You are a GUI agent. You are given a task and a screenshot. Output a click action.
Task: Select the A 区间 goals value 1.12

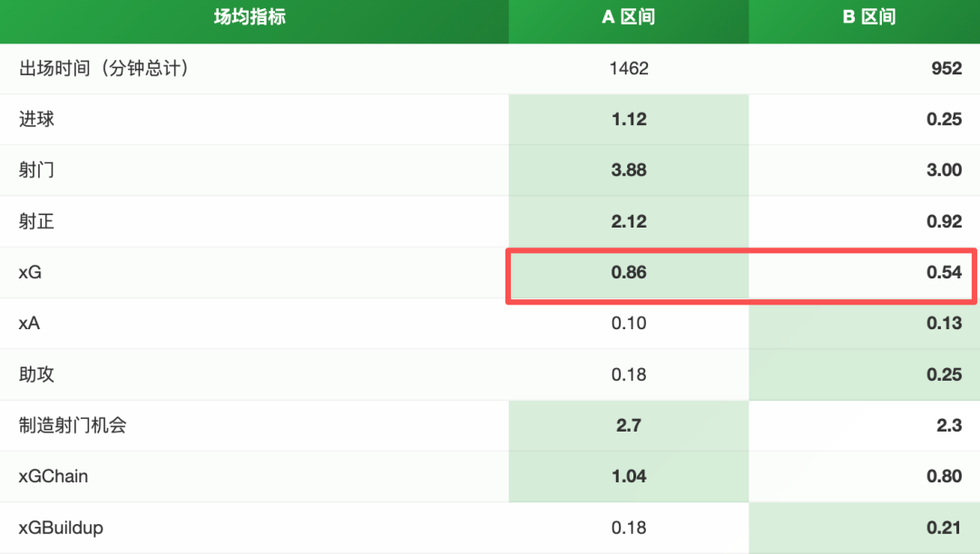(x=629, y=119)
